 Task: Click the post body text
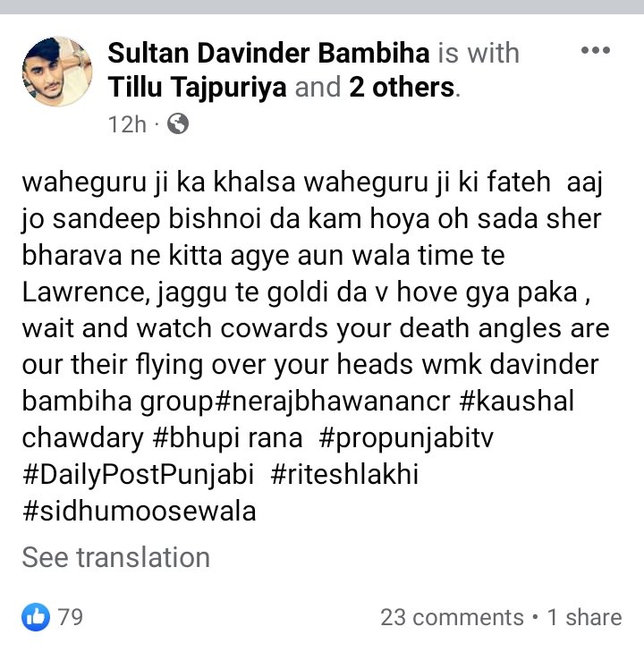[316, 346]
